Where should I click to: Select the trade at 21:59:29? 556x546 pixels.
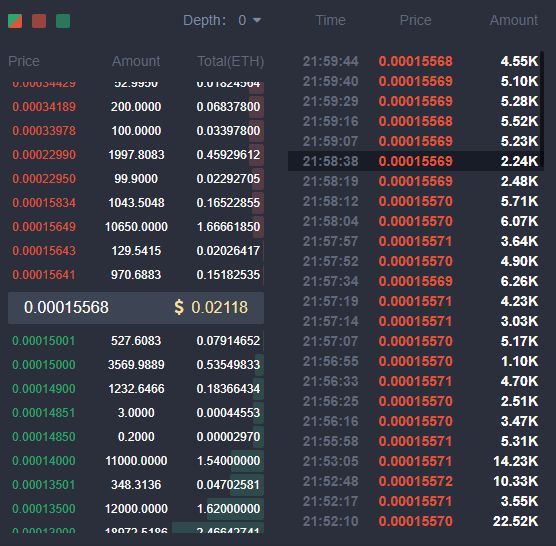point(416,101)
